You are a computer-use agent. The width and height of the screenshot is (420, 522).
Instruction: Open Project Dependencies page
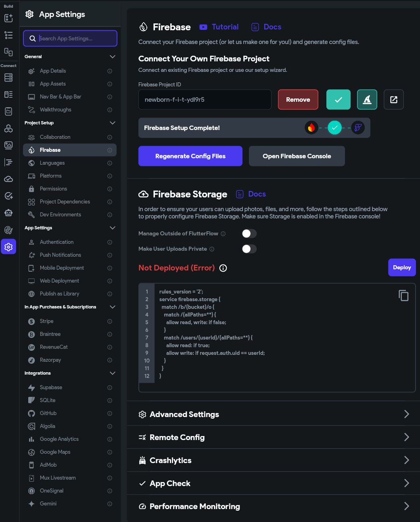click(x=70, y=202)
